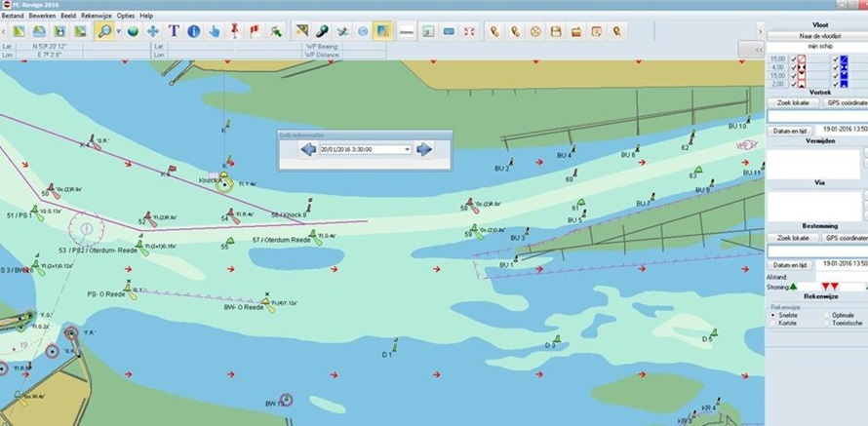The image size is (868, 426).
Task: Click the four-arrow pan tool
Action: pos(153,31)
